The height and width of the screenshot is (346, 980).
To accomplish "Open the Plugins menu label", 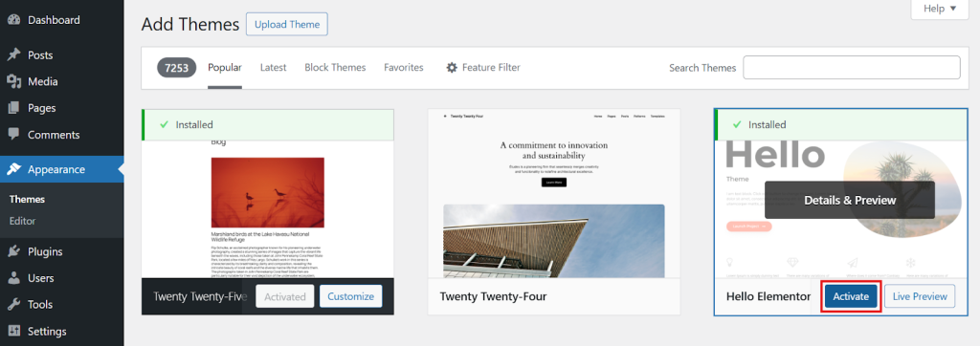I will click(x=45, y=251).
